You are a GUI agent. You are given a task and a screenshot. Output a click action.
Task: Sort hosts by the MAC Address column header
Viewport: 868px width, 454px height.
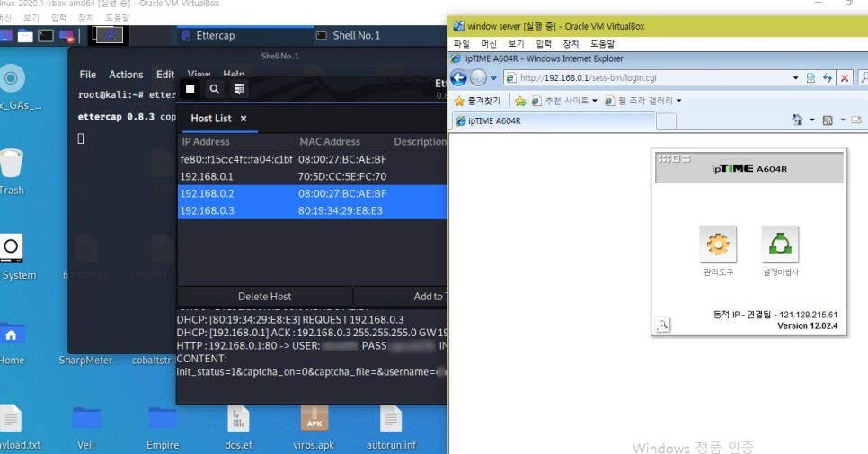tap(330, 142)
